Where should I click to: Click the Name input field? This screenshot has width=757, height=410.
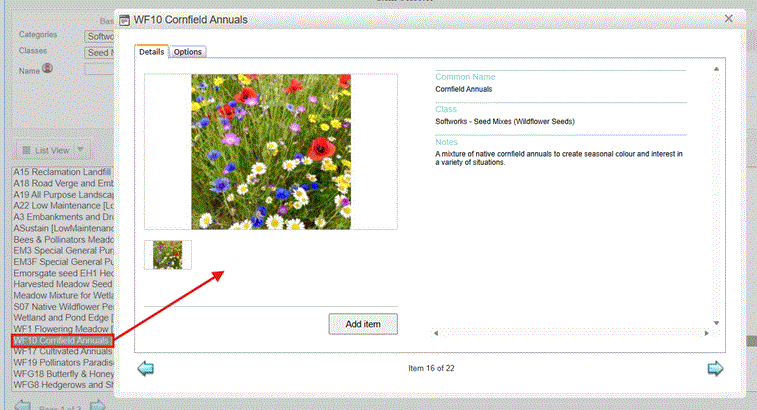tap(99, 70)
